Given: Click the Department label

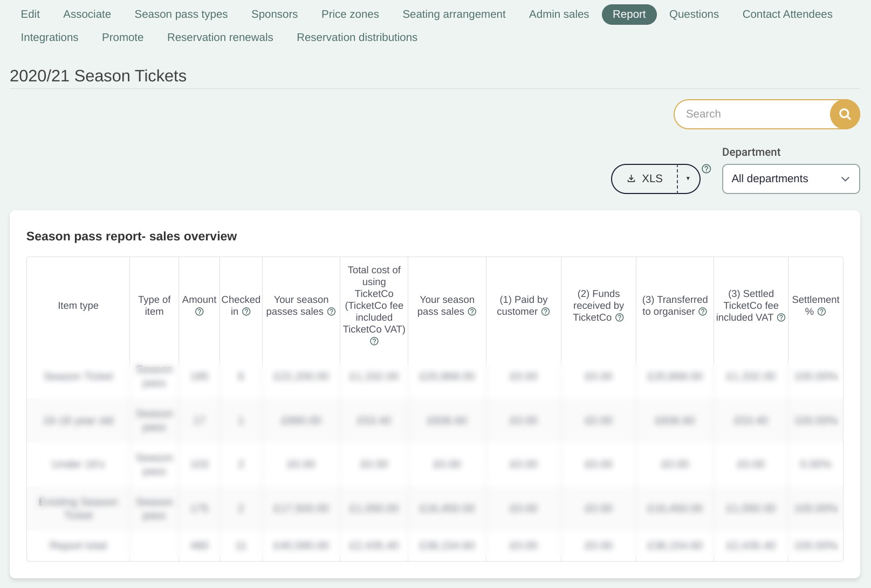Looking at the screenshot, I should 751,153.
